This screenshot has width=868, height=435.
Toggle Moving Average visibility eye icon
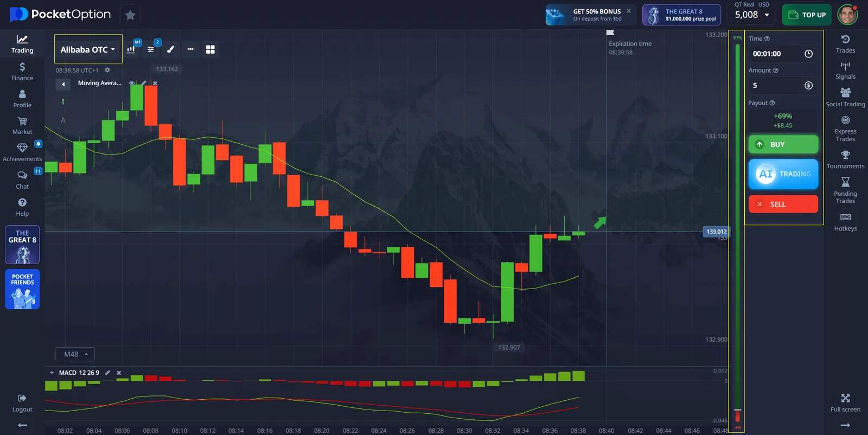coord(132,84)
